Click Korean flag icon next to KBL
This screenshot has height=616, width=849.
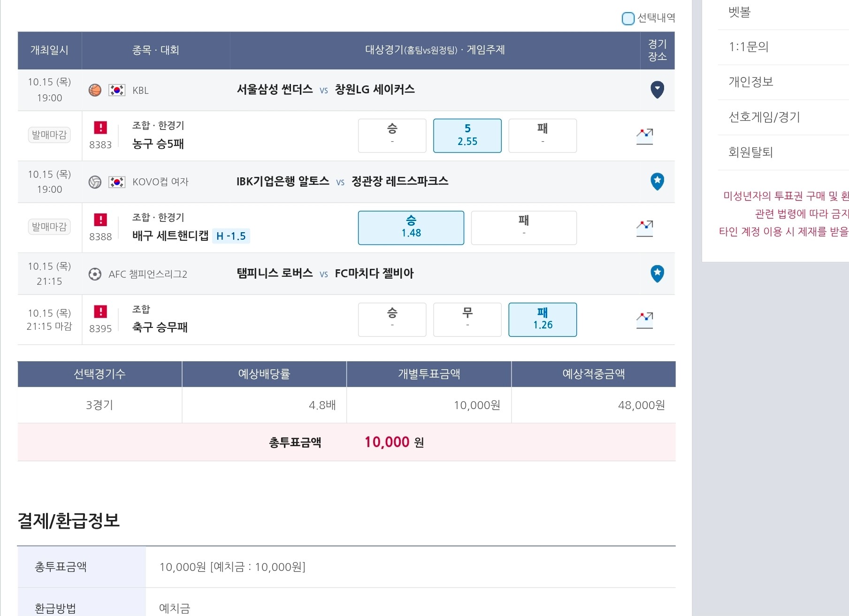tap(117, 90)
